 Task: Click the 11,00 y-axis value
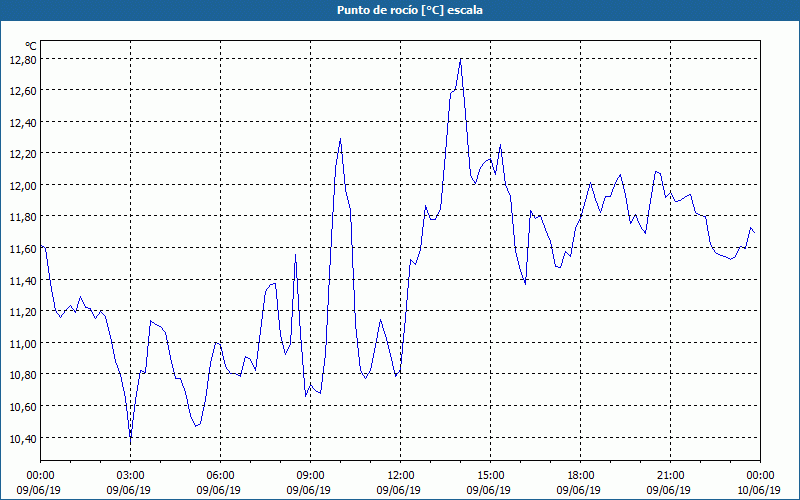point(23,344)
